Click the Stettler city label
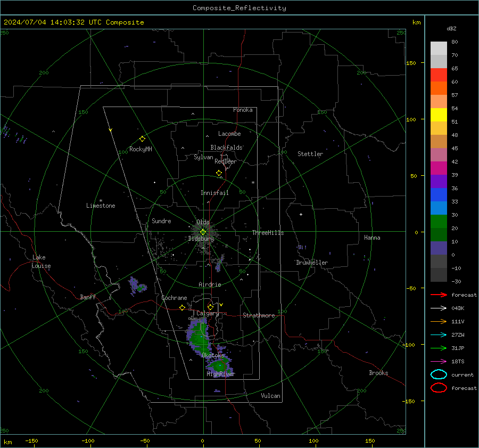The width and height of the screenshot is (479, 448). (x=310, y=154)
